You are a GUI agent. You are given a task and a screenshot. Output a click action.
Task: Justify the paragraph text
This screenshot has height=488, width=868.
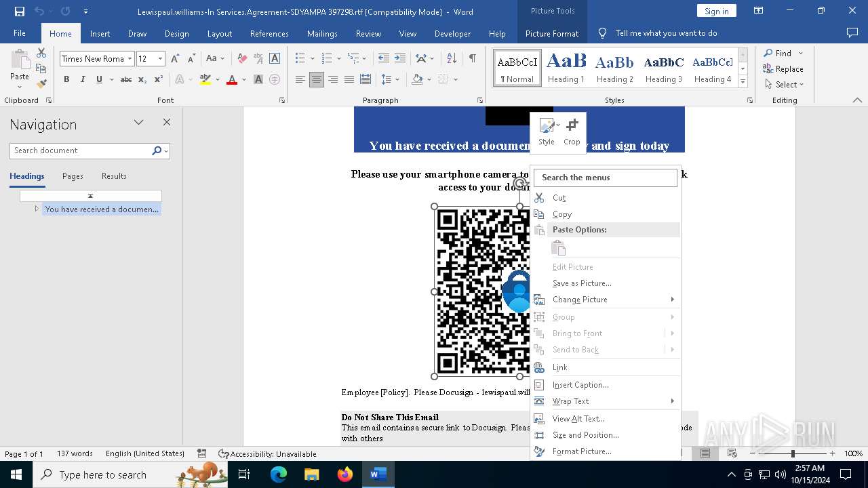pyautogui.click(x=349, y=79)
